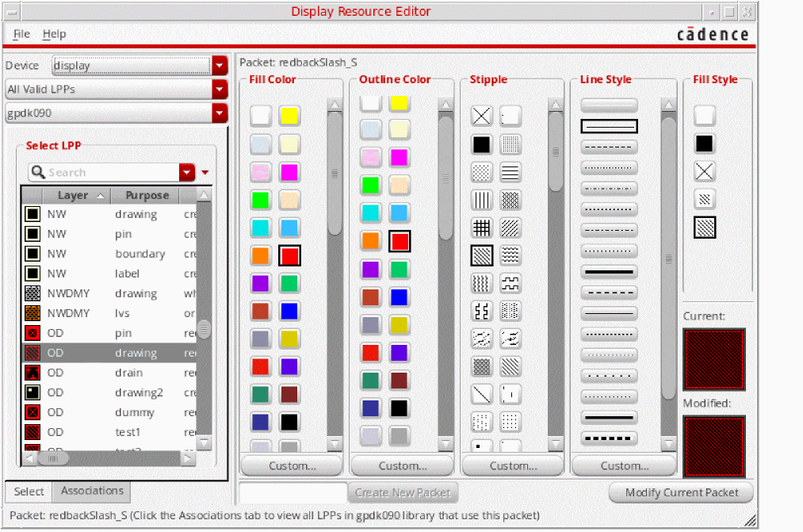The height and width of the screenshot is (532, 803).
Task: Choose the vertical lines stipple pattern
Action: pyautogui.click(x=481, y=201)
